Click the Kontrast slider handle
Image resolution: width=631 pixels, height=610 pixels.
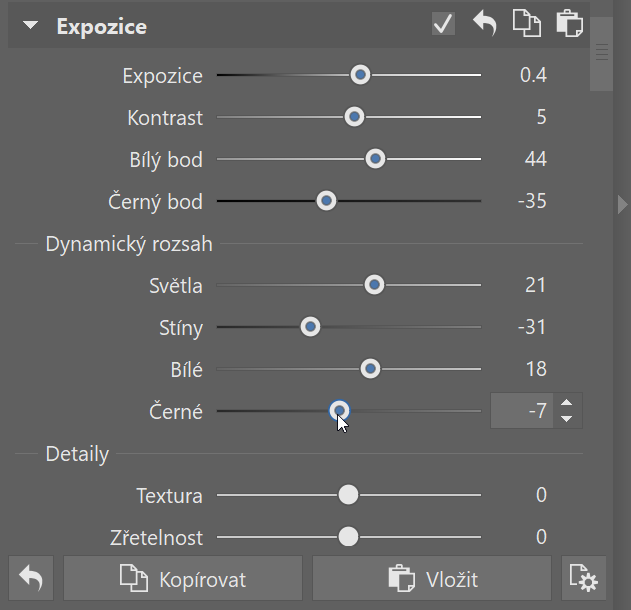[354, 117]
